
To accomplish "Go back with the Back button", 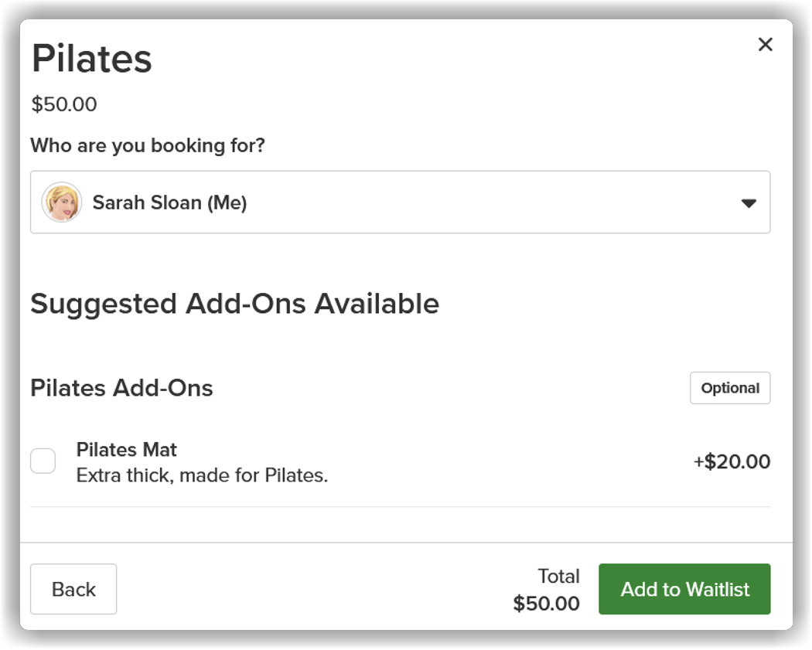I will [x=73, y=589].
